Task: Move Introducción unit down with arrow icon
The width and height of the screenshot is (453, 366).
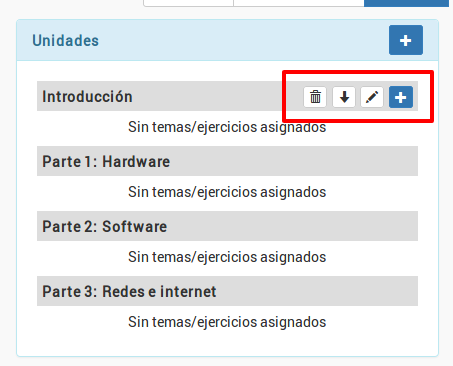Action: coord(344,97)
